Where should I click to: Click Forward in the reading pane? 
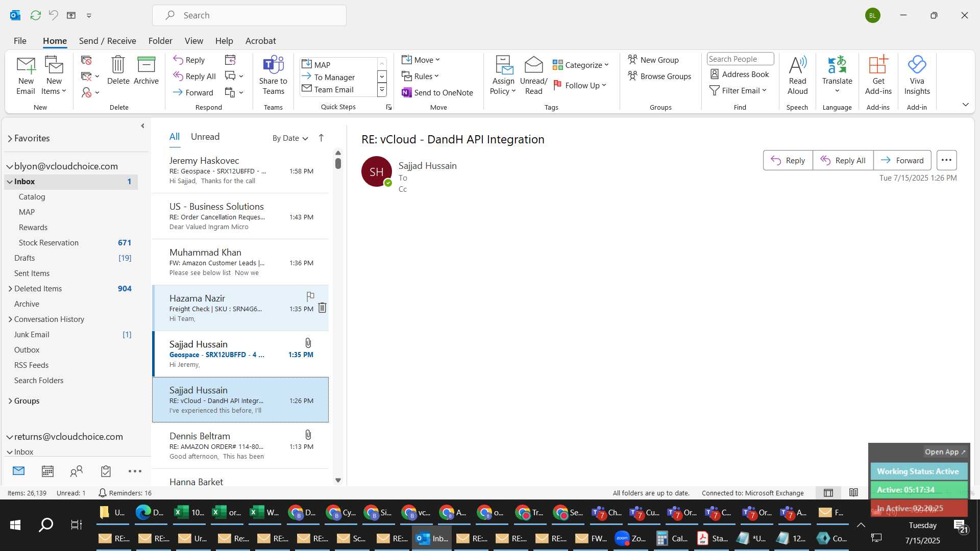click(902, 160)
